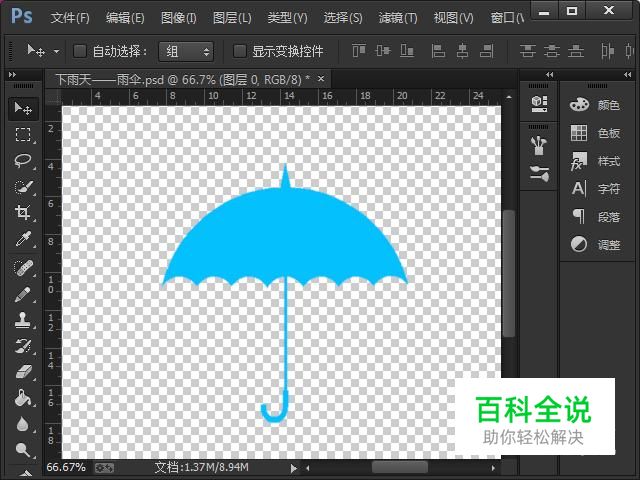Select the Quick Selection tool
640x480 pixels.
point(23,187)
